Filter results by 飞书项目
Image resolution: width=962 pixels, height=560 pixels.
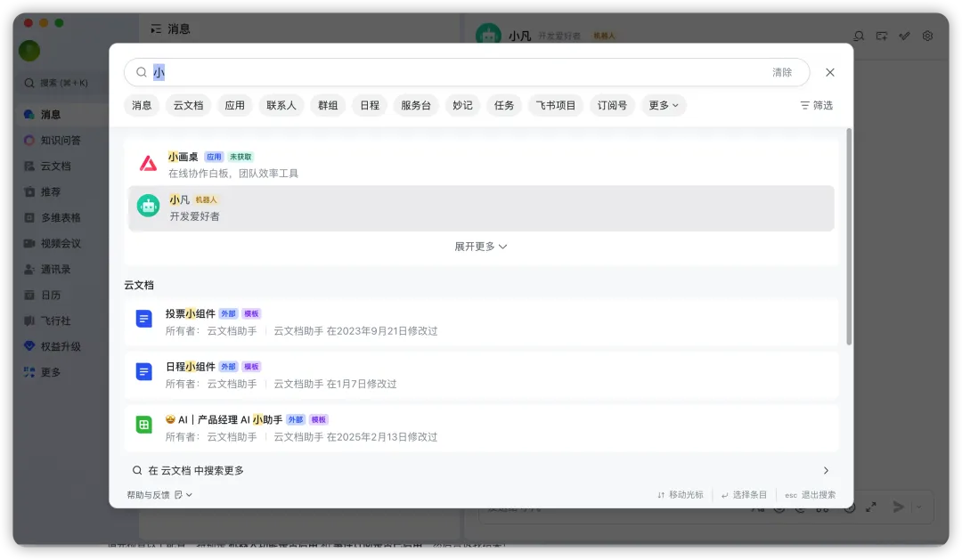556,105
